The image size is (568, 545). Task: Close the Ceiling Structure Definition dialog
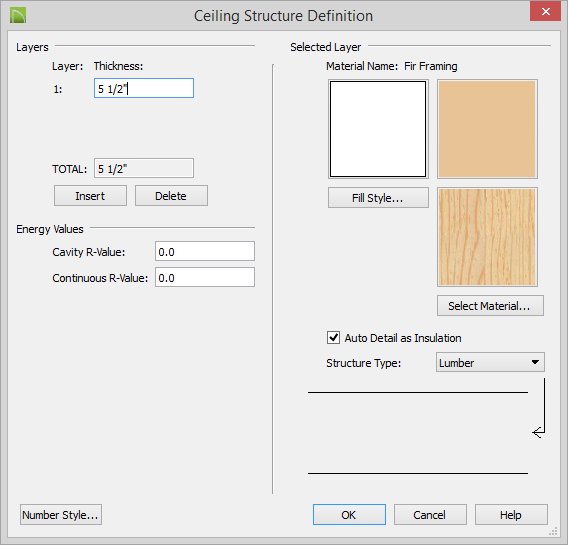(545, 12)
